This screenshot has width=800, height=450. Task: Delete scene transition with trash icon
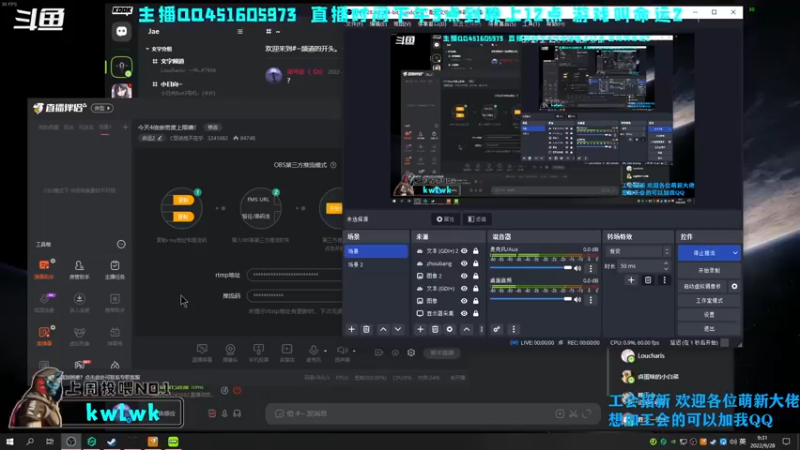648,280
